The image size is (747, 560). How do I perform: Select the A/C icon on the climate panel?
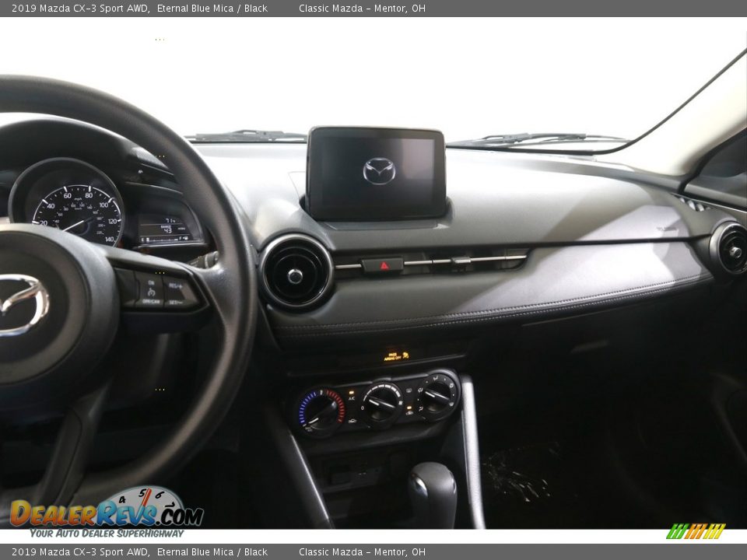coord(350,397)
